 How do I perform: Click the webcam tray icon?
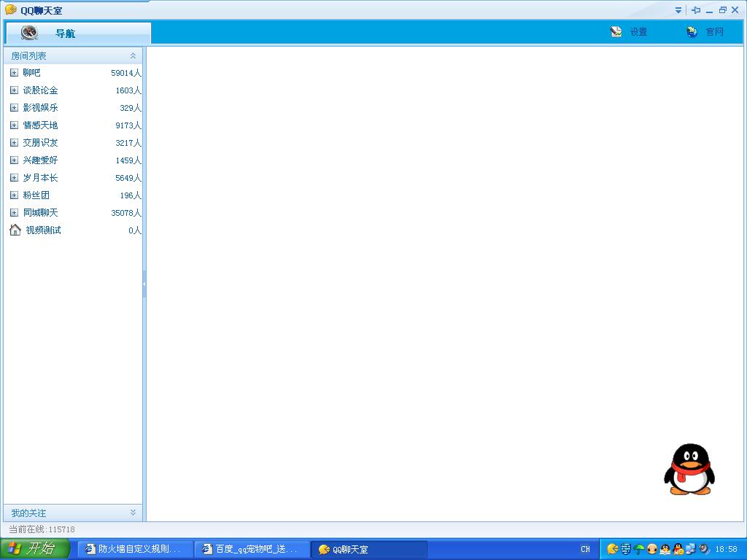click(704, 549)
